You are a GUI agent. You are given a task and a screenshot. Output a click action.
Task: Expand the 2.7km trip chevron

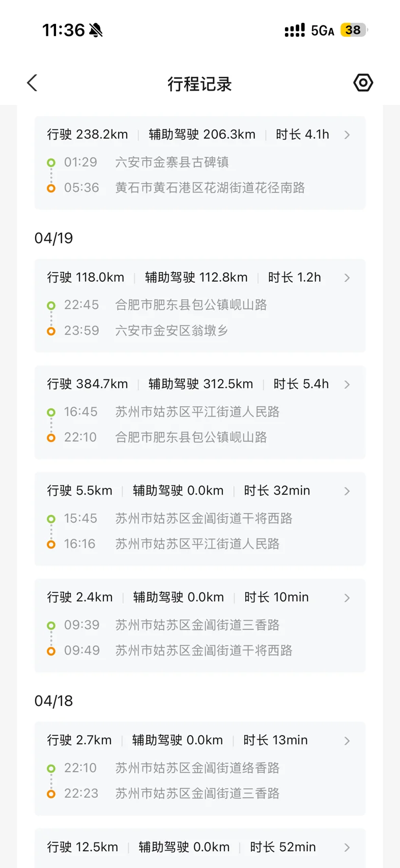point(347,741)
